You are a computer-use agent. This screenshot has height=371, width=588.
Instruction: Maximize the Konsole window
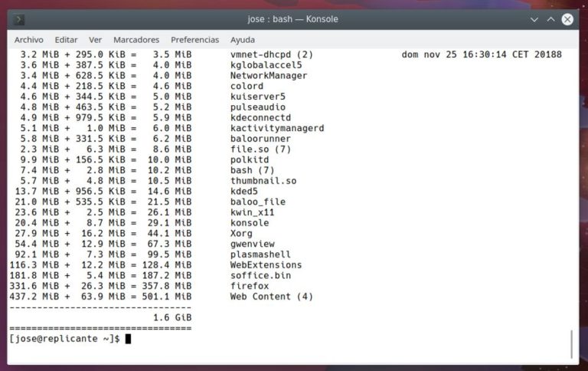coord(550,19)
